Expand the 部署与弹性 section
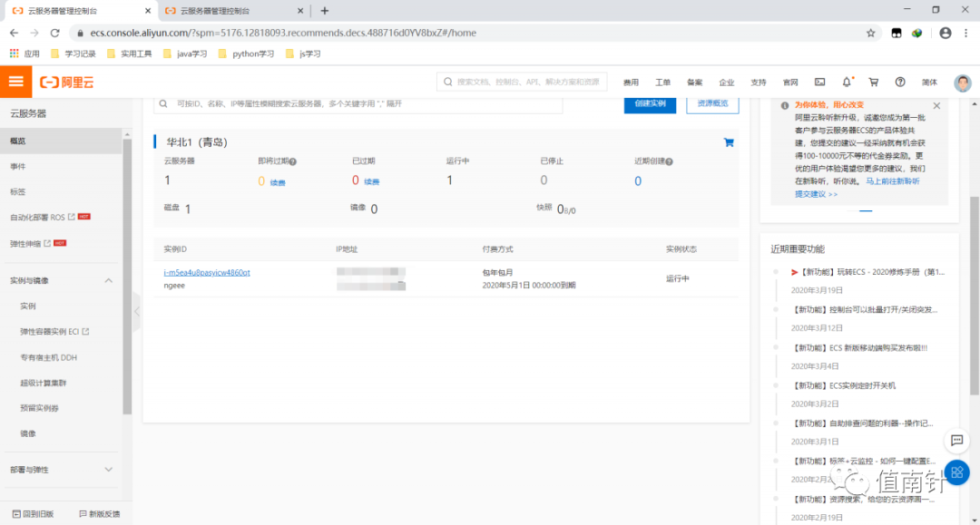Image resolution: width=980 pixels, height=525 pixels. [108, 470]
